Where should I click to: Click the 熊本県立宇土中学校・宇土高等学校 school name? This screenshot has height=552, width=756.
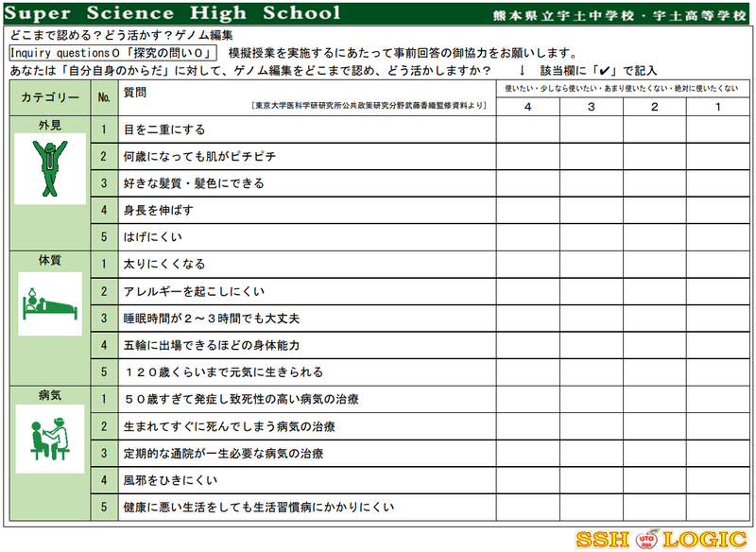(620, 15)
